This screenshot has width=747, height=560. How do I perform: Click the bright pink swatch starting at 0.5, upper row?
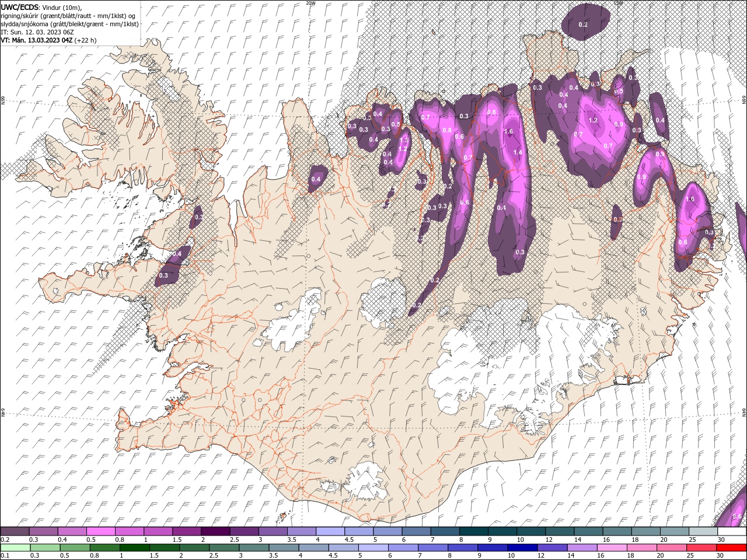point(101,531)
